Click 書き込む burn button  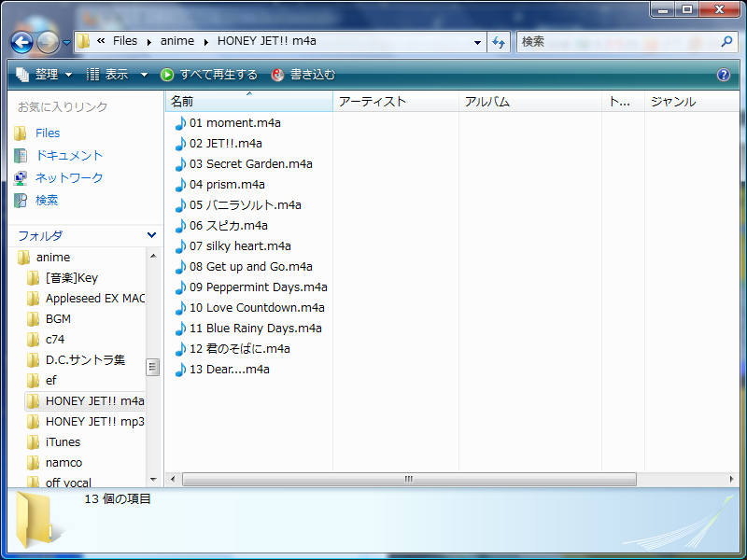pos(303,75)
